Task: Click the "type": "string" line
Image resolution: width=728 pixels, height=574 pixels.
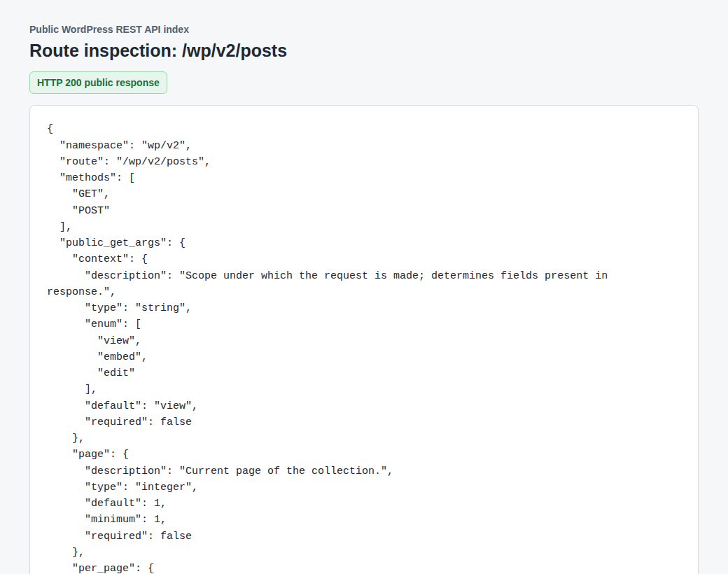Action: (138, 307)
